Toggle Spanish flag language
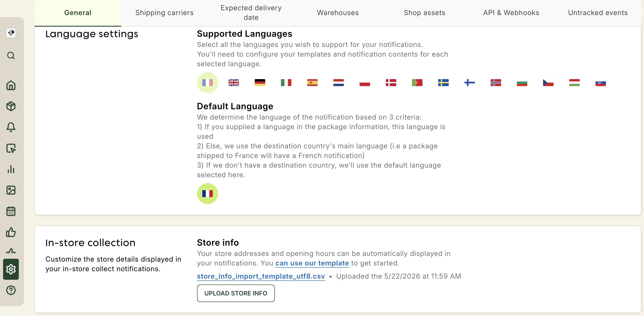Viewport: 644px width, 316px height. [312, 83]
